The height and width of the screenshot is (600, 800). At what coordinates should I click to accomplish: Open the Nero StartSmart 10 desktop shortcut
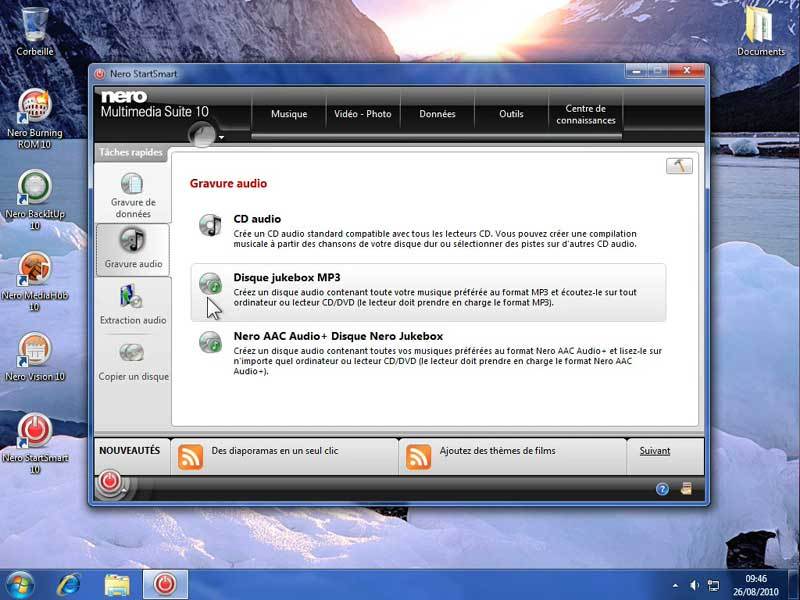(x=35, y=444)
